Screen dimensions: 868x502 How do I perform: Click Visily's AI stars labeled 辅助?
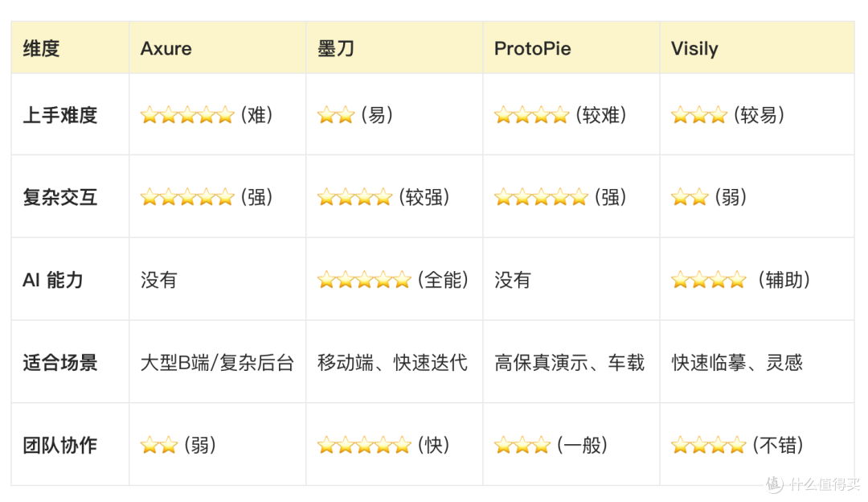pyautogui.click(x=740, y=280)
